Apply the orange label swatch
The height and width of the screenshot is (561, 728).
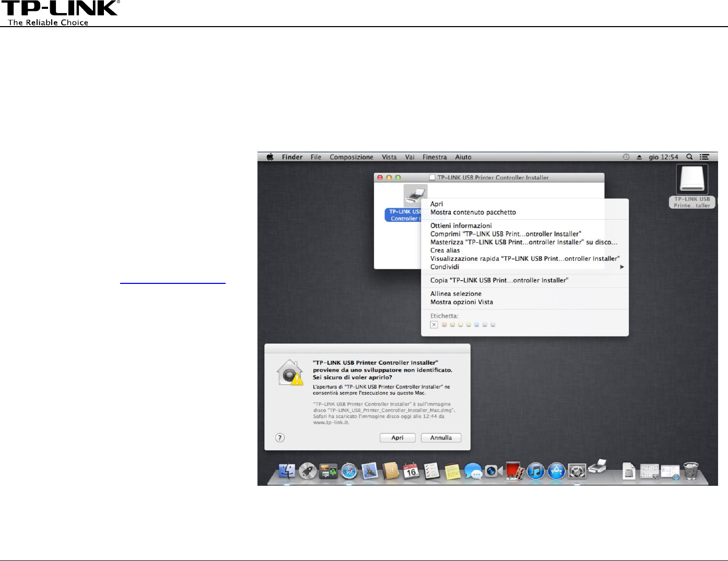tap(452, 325)
